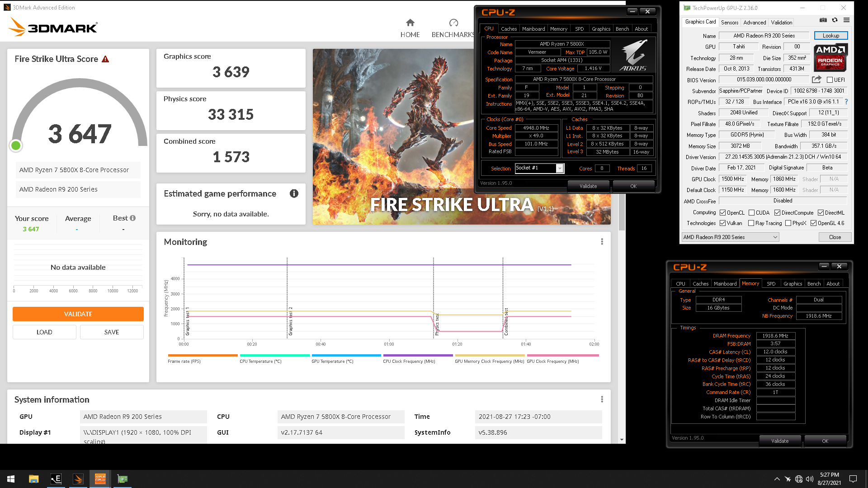The width and height of the screenshot is (868, 488).
Task: Open the Estimated game performance info icon
Action: click(294, 193)
